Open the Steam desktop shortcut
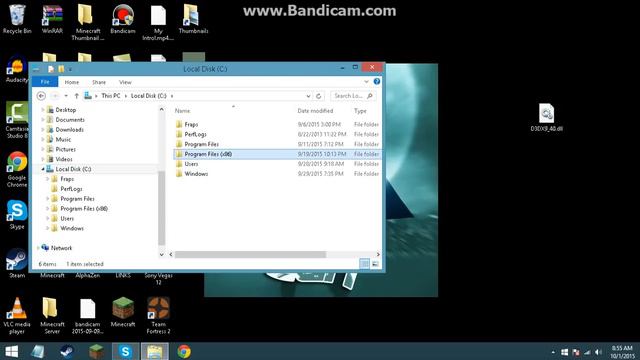The height and width of the screenshot is (360, 640). tap(17, 263)
